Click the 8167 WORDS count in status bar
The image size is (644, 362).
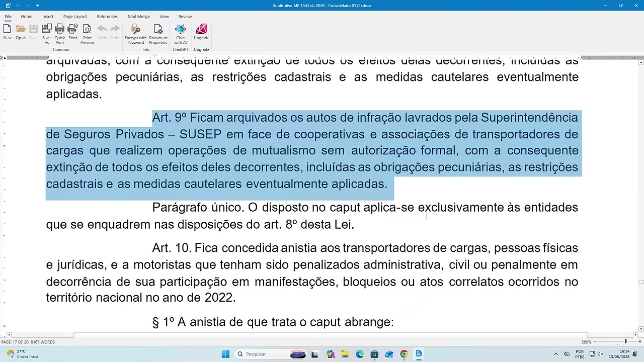click(x=44, y=342)
